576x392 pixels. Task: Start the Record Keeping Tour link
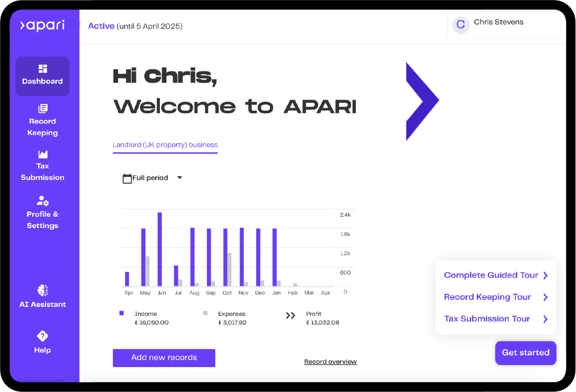coord(488,297)
